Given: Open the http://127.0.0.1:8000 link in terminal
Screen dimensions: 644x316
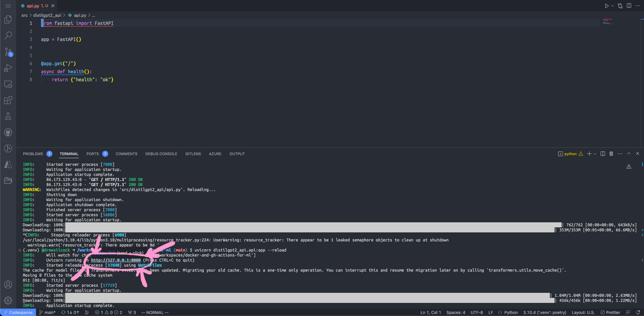Looking at the screenshot, I should pos(116,260).
